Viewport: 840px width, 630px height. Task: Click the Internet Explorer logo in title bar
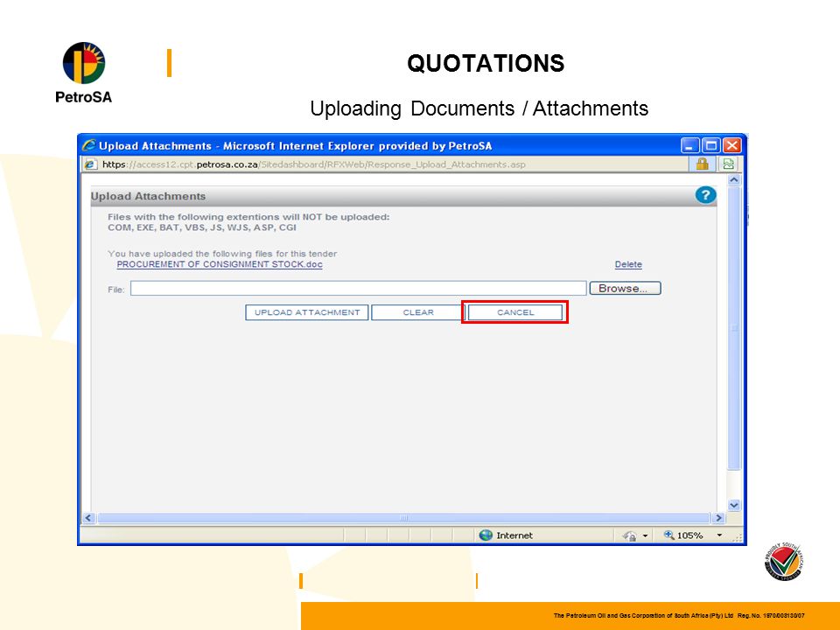pyautogui.click(x=89, y=145)
